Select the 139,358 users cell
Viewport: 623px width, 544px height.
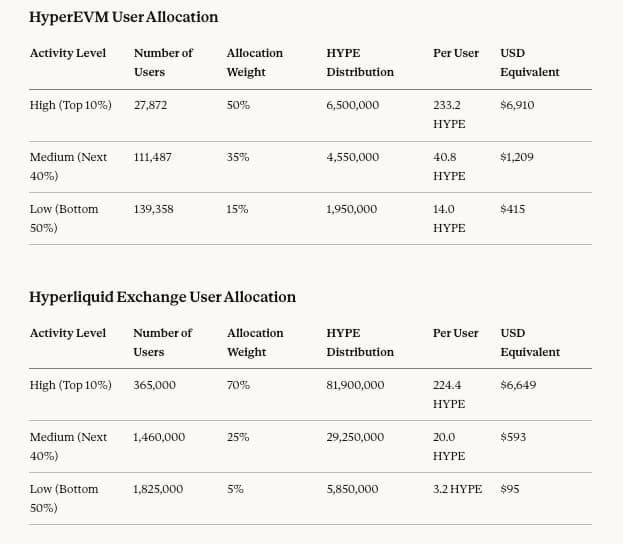[x=153, y=209]
